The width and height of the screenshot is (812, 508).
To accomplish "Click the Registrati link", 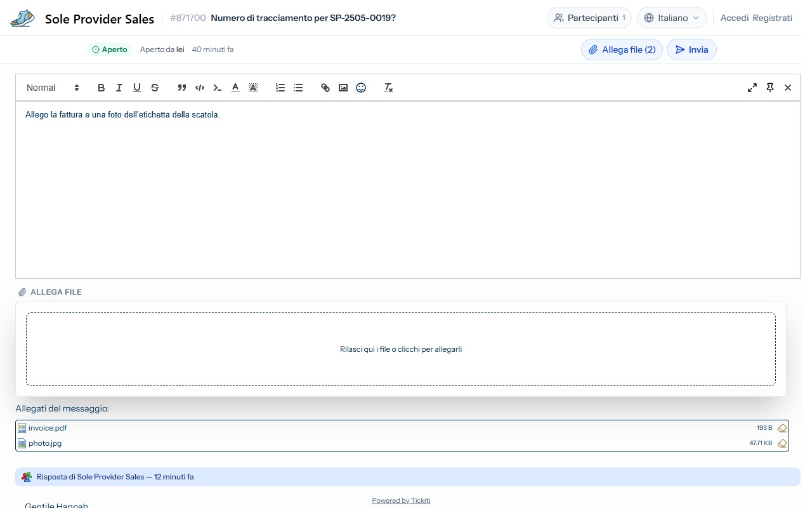I will (x=772, y=18).
